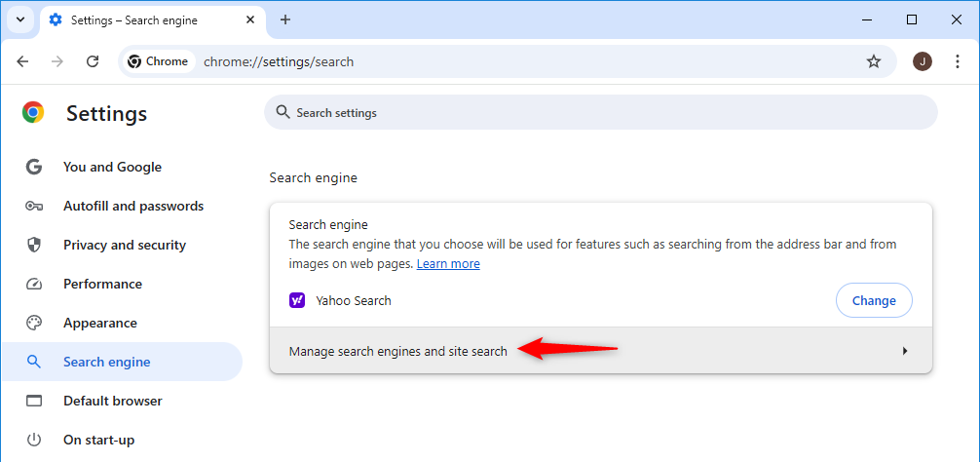Click the Chrome logo beside Settings
Screen dimensions: 980x462
(x=33, y=113)
